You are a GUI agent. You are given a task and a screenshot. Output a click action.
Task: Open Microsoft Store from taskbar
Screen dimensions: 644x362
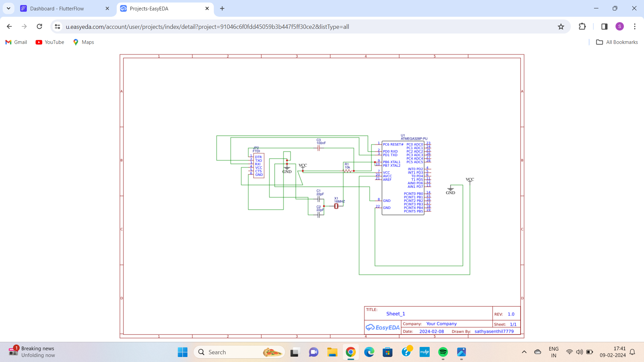[x=387, y=352]
